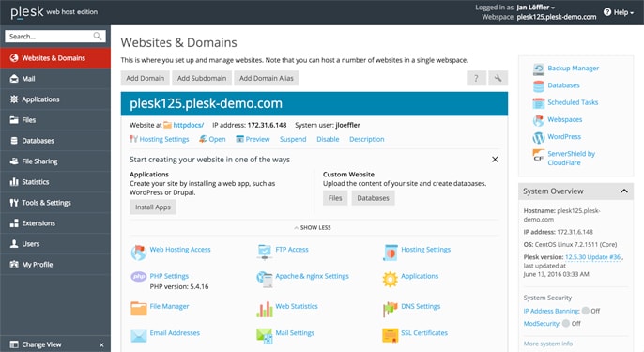
Task: Click the SSL Certificates icon
Action: [x=391, y=335]
